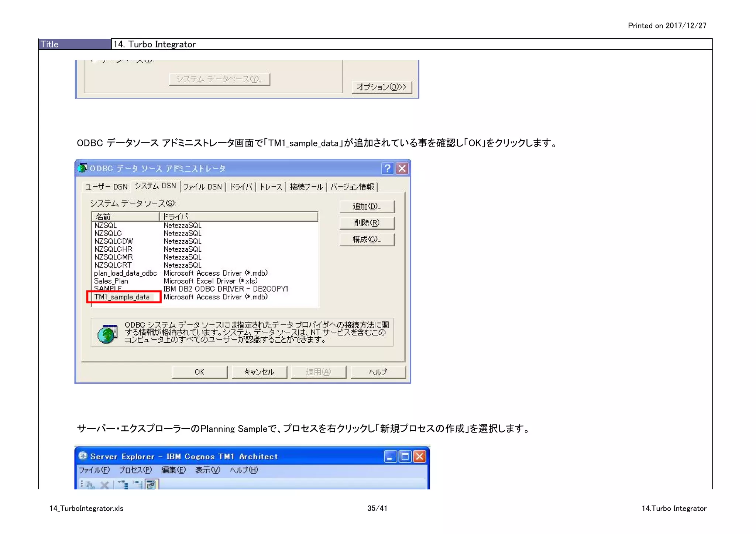Open the ファイル(F) menu in Server Explorer
The image size is (756, 534).
[94, 470]
